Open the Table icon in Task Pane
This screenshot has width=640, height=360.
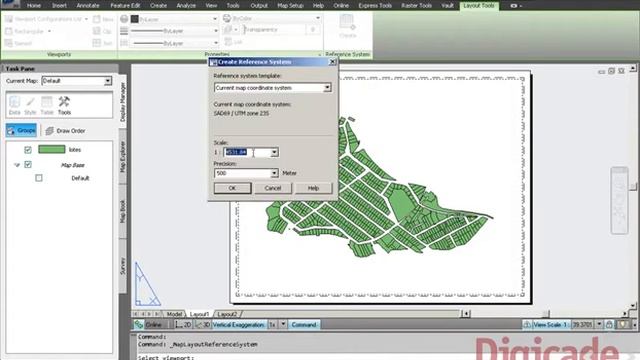pyautogui.click(x=47, y=105)
